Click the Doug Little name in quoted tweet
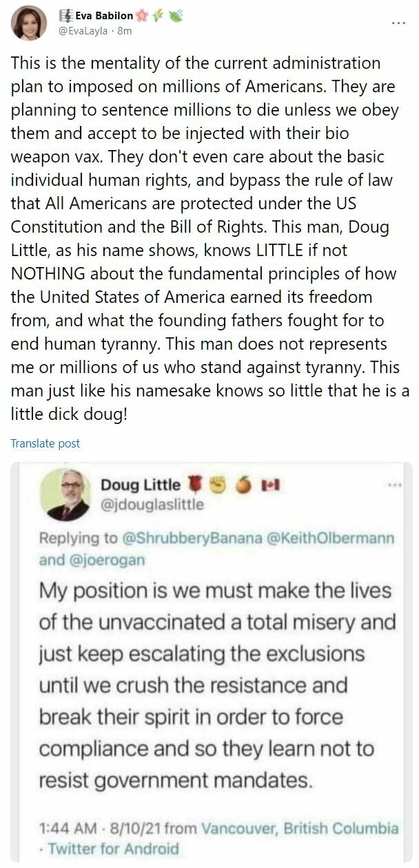This screenshot has height=868, width=419. point(141,485)
